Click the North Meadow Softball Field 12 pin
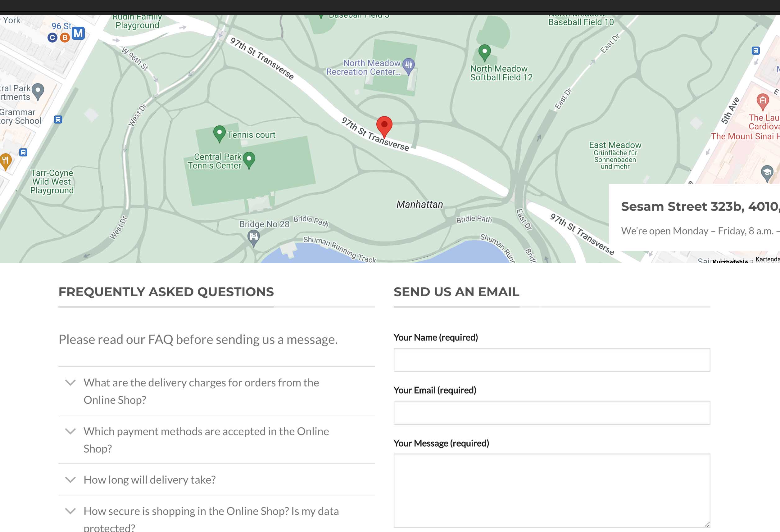Screen dimensions: 780x532 point(484,53)
